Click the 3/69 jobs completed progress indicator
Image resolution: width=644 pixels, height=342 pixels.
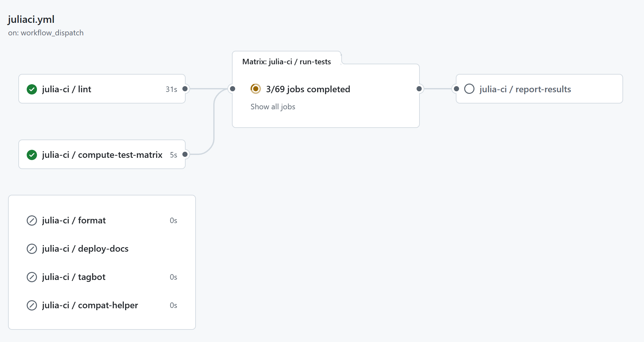[x=308, y=89]
